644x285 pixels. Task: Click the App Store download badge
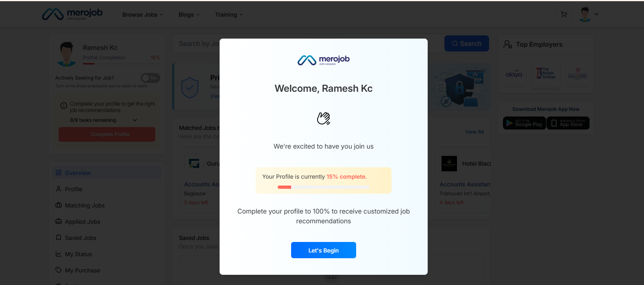point(568,123)
